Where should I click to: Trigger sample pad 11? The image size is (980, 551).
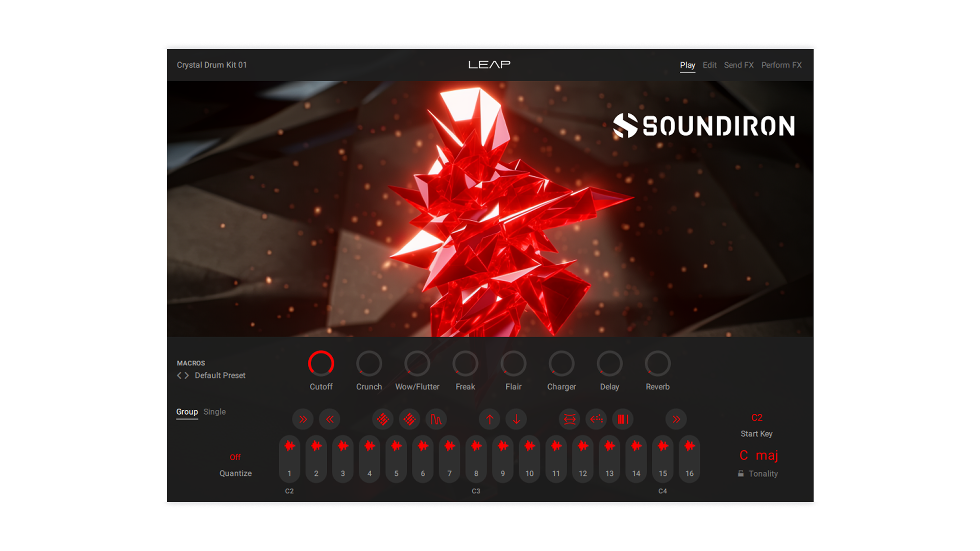(556, 459)
